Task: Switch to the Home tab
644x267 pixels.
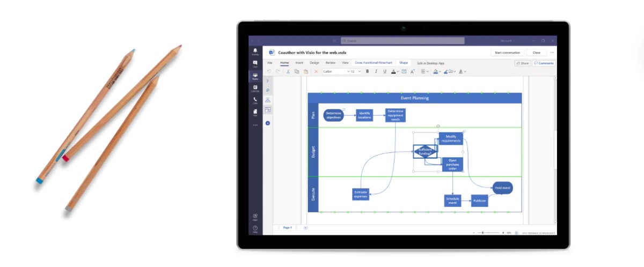Action: click(284, 63)
